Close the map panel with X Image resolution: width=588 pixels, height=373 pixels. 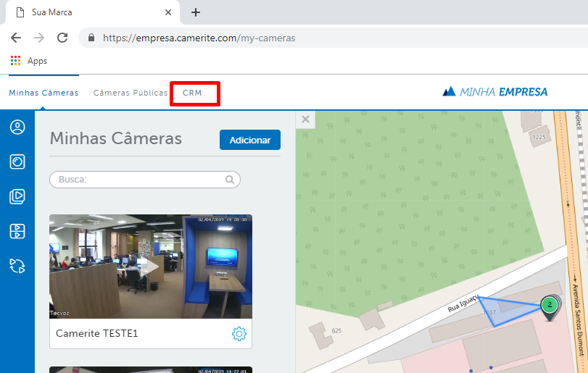[x=305, y=120]
